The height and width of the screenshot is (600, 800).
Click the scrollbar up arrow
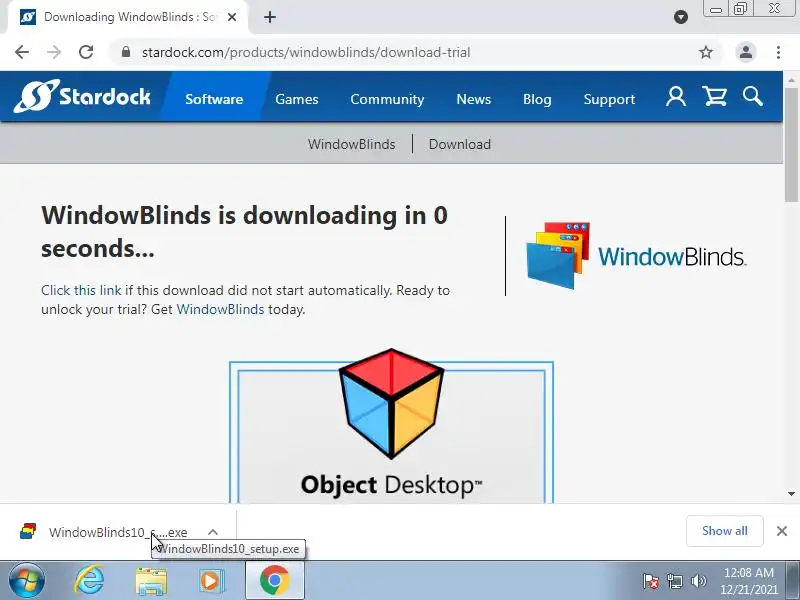(791, 80)
